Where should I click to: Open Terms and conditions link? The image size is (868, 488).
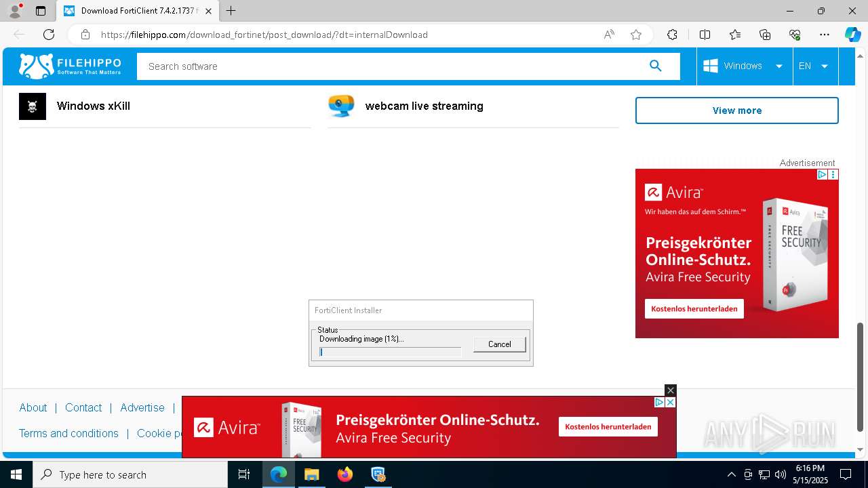68,433
